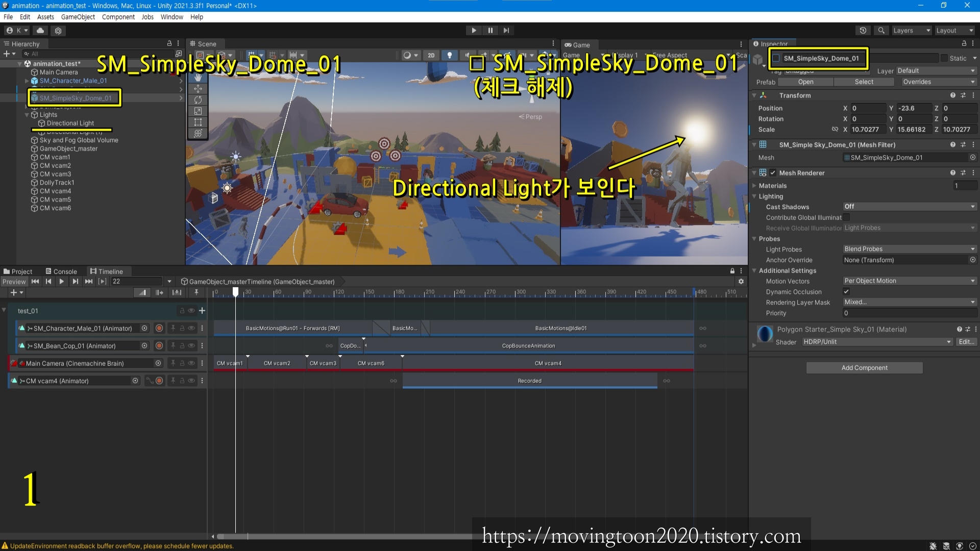Click Mesh object picker circle
This screenshot has height=551, width=980.
973,158
